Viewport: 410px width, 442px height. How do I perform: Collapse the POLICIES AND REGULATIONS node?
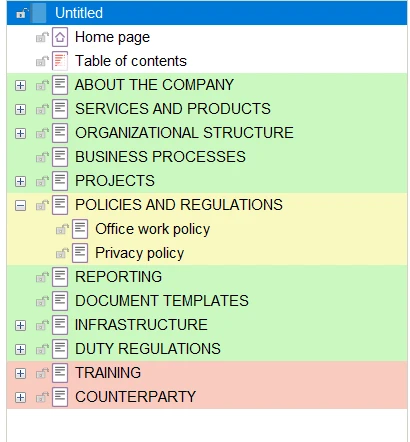[20, 206]
